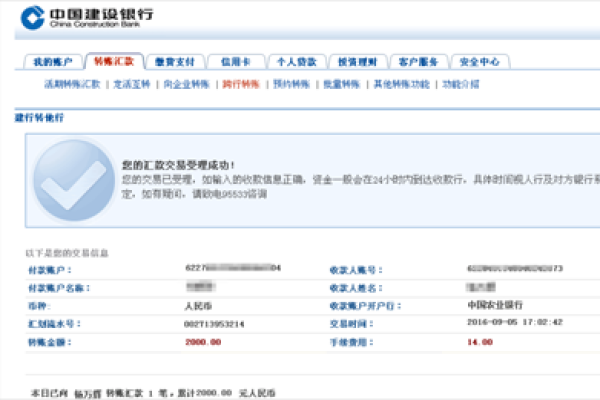Click the serial number 002713953214
Screen dimensions: 600x400
coord(214,324)
